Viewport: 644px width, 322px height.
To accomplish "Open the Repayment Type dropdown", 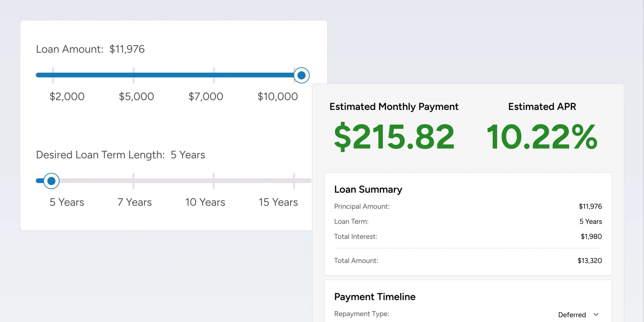I will (578, 314).
